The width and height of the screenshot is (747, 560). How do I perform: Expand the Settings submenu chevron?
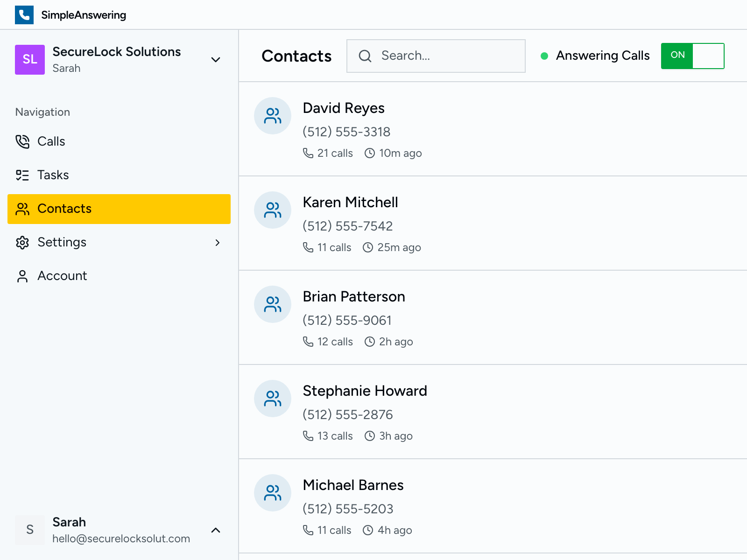pos(218,242)
